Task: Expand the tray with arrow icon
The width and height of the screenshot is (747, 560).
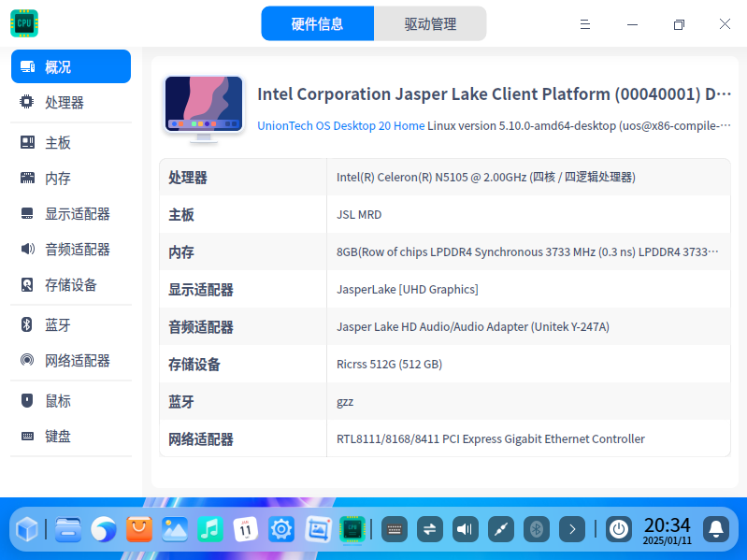Action: click(x=572, y=529)
